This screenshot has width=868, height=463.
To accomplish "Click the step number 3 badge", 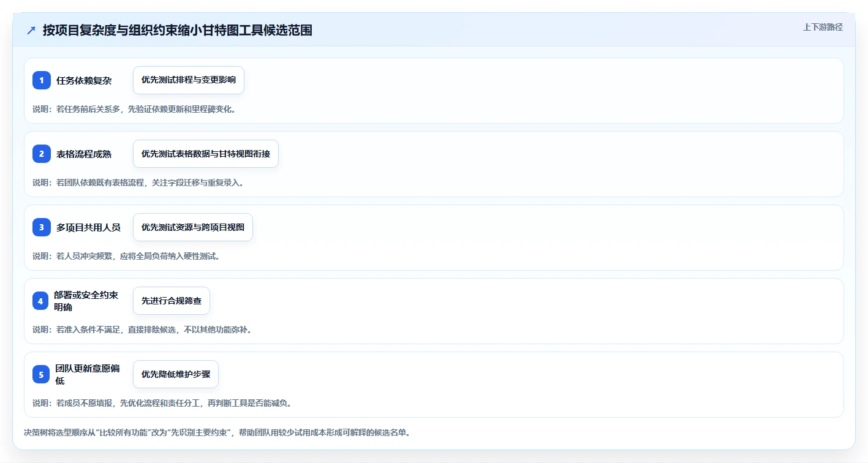I will coord(42,227).
